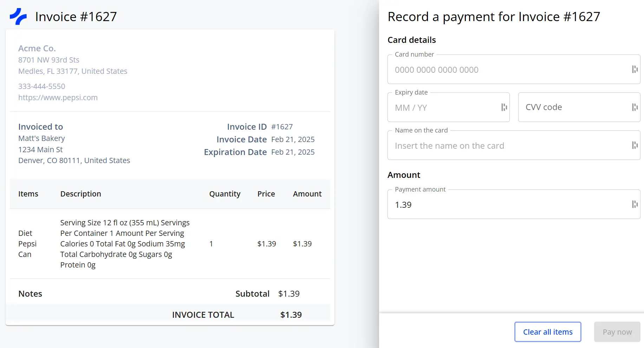
Task: Click the Expiry date MM/YY field
Action: tap(439, 108)
